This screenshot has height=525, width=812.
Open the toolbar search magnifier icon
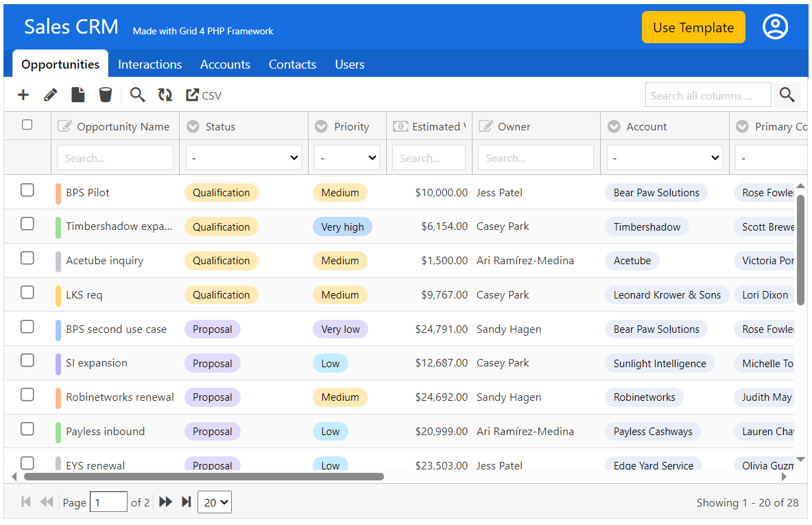click(x=137, y=95)
